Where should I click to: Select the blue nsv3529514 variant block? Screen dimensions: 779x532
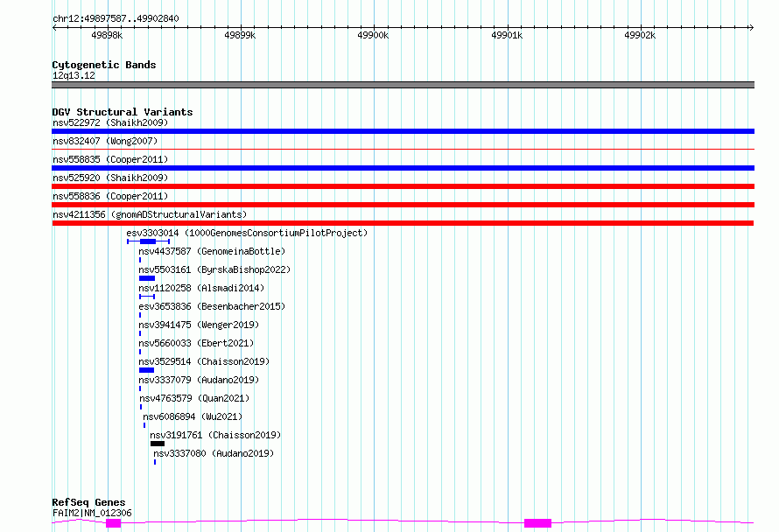(x=146, y=370)
